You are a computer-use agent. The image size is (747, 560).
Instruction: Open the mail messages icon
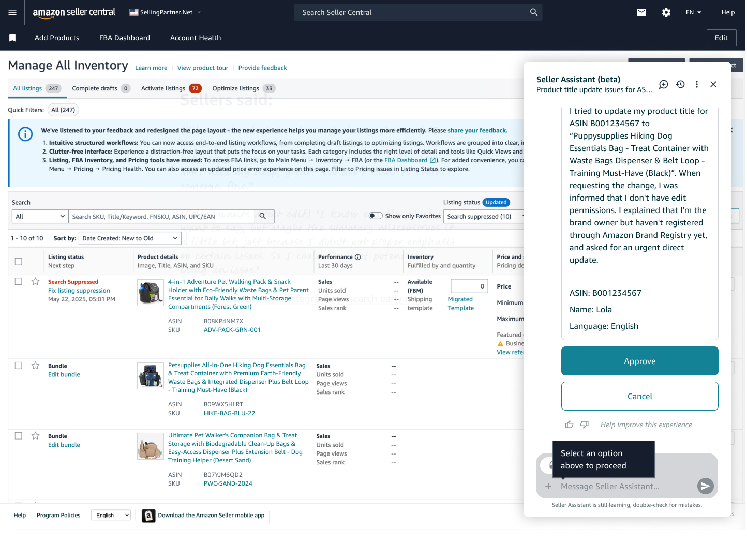click(641, 12)
